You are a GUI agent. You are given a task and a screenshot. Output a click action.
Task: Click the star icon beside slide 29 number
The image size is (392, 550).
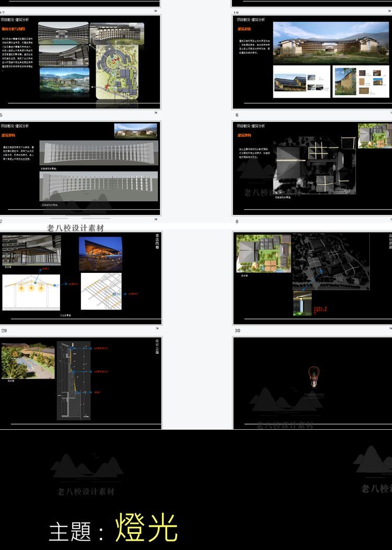pos(156,328)
